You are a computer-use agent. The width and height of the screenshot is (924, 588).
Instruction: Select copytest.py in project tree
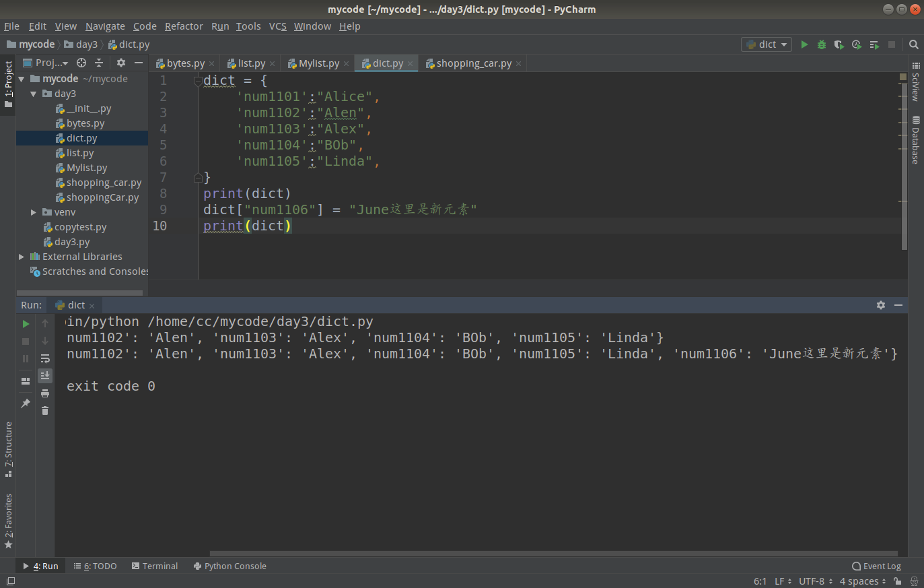(x=80, y=227)
